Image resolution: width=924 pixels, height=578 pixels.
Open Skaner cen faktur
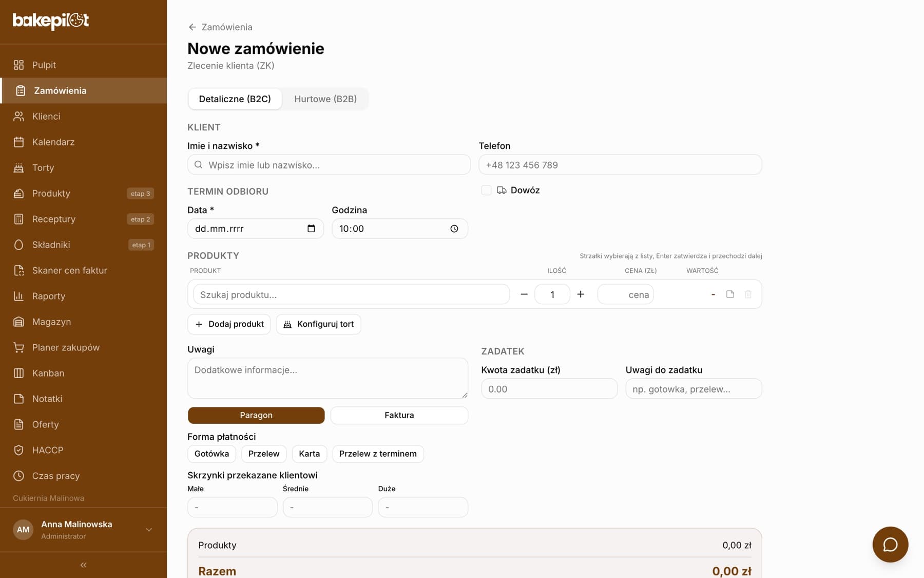point(84,270)
